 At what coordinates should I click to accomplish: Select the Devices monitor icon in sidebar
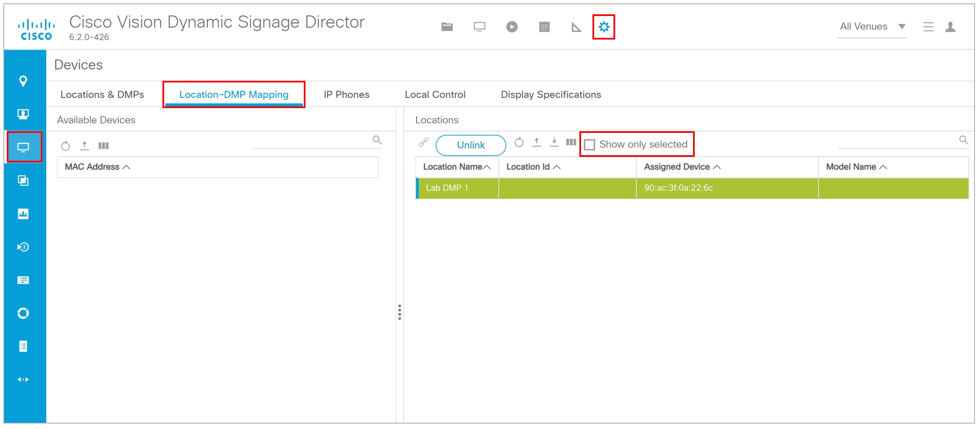(23, 147)
